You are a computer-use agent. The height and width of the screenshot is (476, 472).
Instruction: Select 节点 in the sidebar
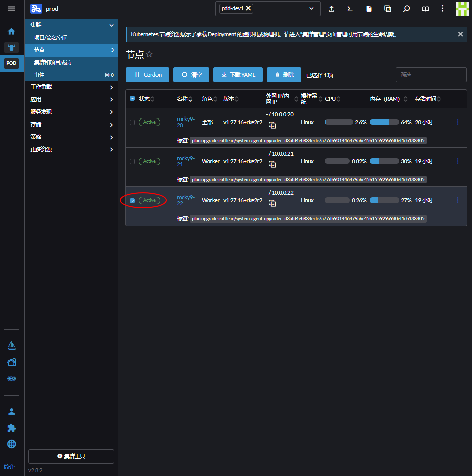click(x=71, y=50)
